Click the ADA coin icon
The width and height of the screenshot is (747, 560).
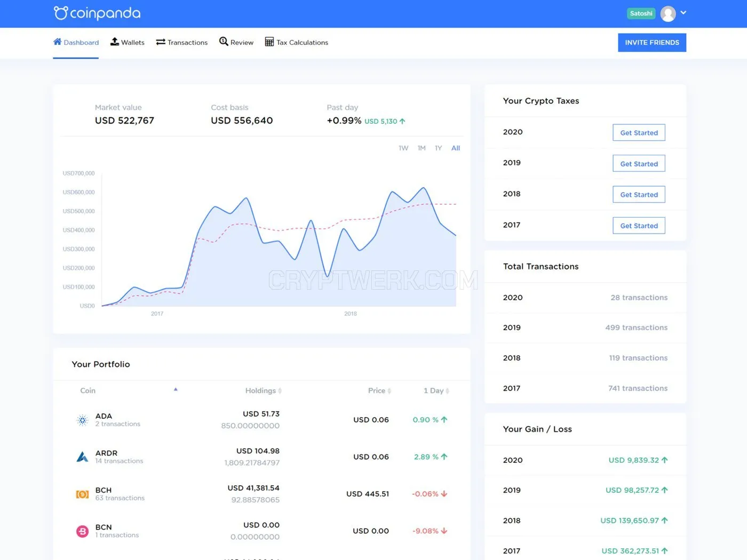pyautogui.click(x=82, y=420)
